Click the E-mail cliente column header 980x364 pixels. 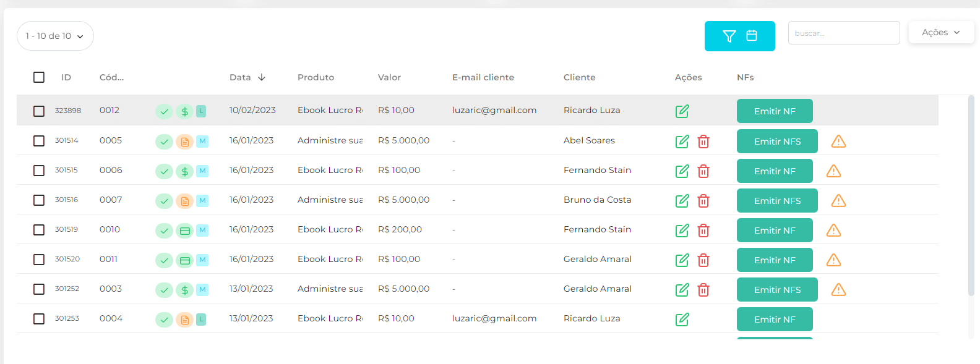tap(483, 77)
